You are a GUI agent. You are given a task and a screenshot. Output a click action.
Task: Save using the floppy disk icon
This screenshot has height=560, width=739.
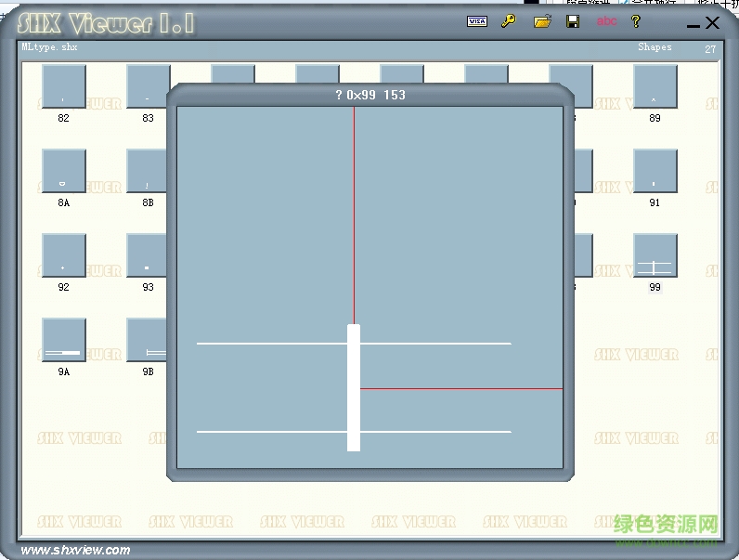pyautogui.click(x=573, y=21)
